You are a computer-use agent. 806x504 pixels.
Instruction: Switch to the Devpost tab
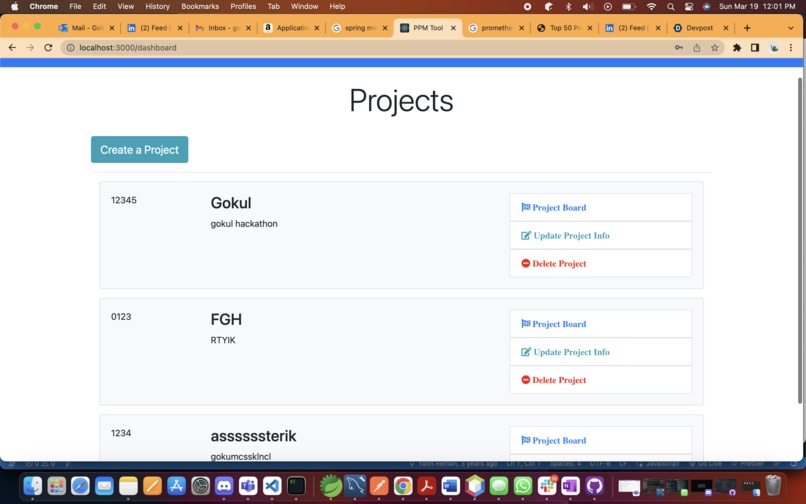[701, 28]
